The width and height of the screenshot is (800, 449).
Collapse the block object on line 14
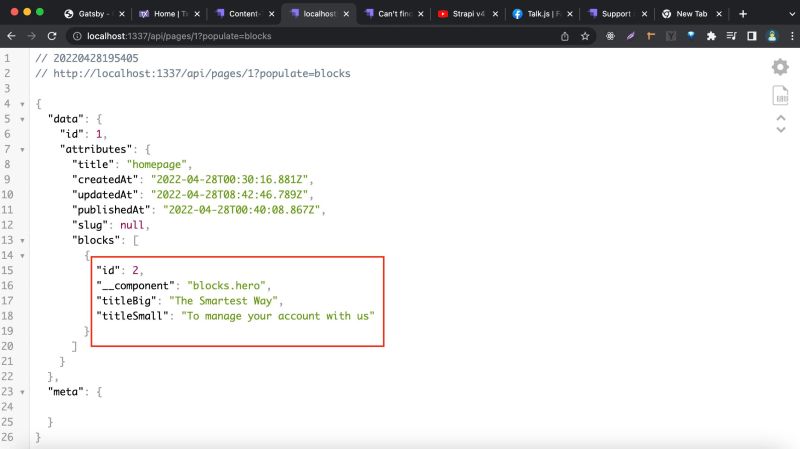[x=22, y=256]
